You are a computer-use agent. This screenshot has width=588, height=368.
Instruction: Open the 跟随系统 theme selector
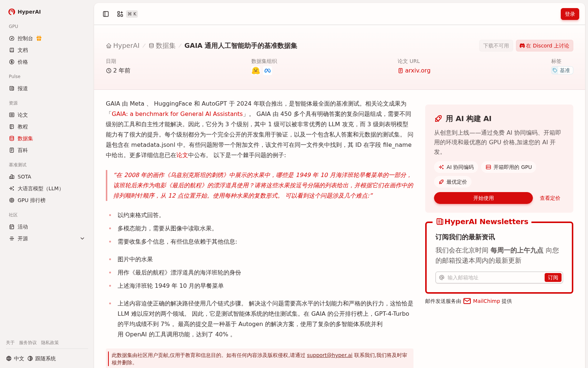point(42,358)
